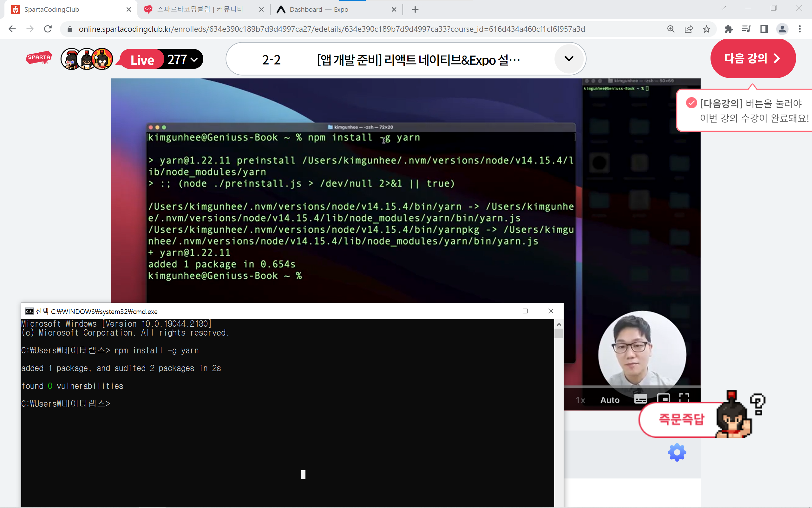812x508 pixels.
Task: Click the live viewer character avatars
Action: (87, 59)
